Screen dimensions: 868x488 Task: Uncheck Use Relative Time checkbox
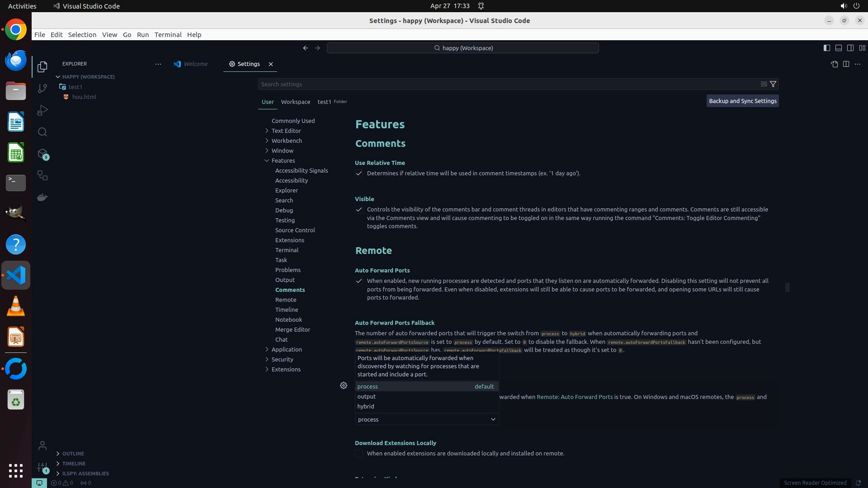pyautogui.click(x=359, y=174)
